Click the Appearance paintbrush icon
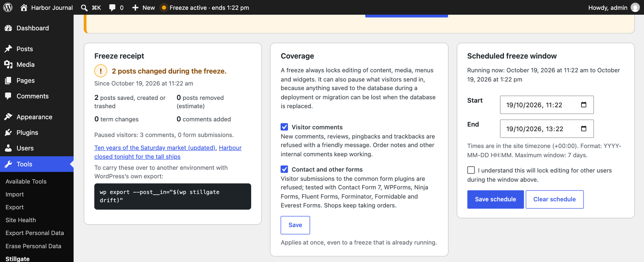 tap(8, 117)
